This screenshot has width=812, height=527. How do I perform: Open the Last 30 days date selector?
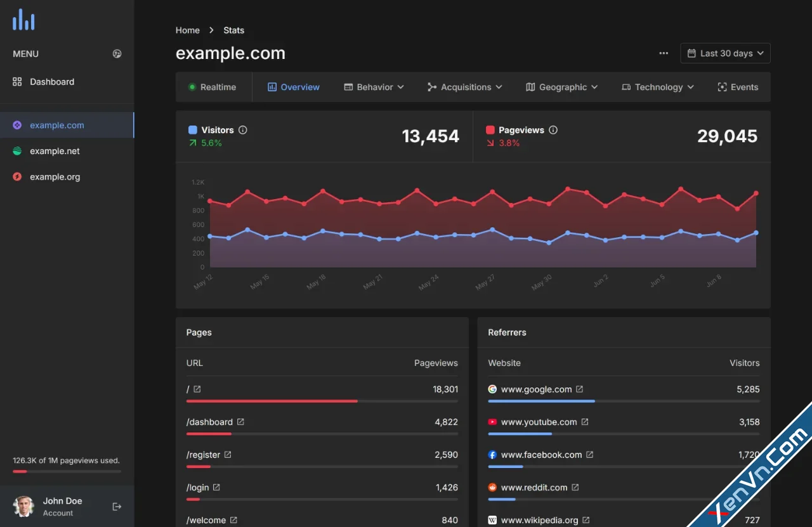[x=724, y=53]
